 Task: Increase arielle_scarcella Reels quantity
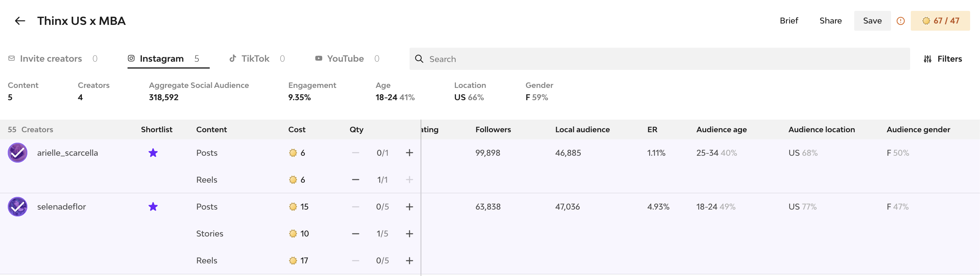point(409,180)
